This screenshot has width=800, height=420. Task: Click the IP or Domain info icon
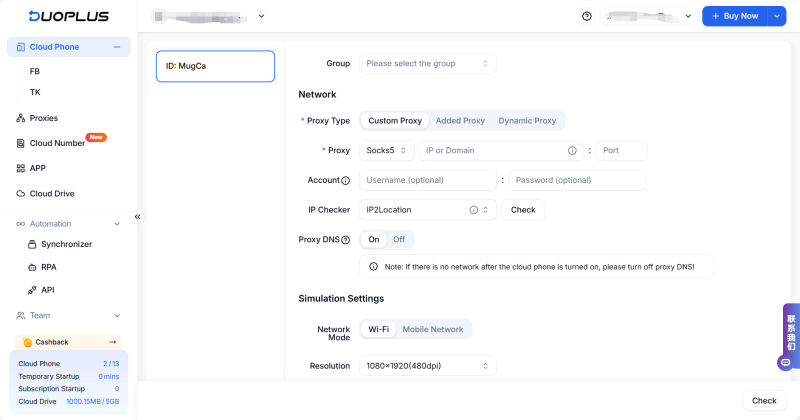(572, 151)
